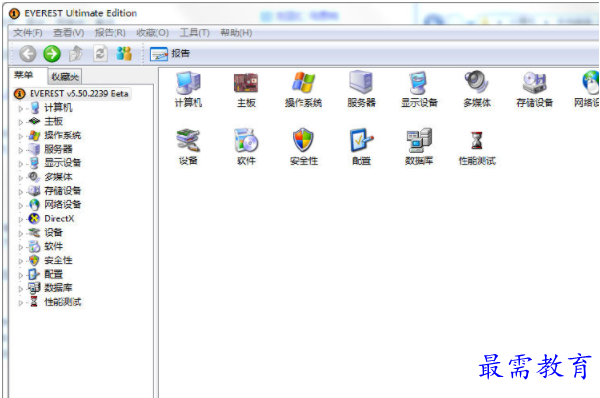Click the green Forward arrow

(52, 54)
